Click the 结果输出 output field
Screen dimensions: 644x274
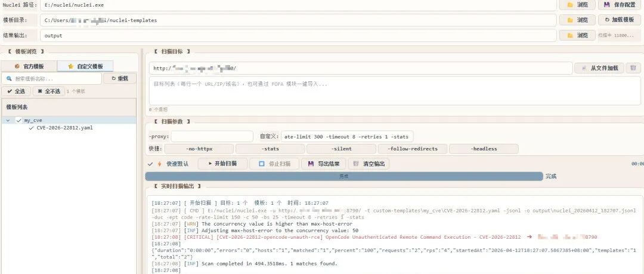point(298,35)
